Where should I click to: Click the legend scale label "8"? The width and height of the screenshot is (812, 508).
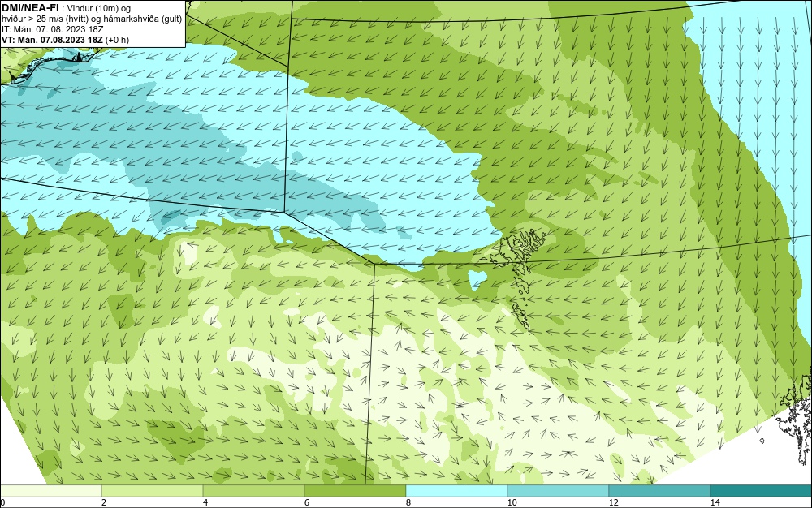coord(408,502)
